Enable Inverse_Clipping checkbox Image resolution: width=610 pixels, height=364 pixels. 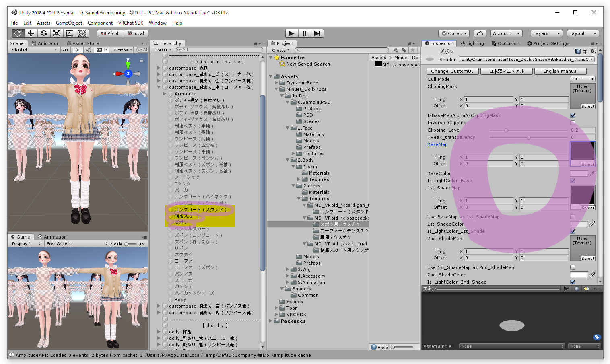click(x=573, y=123)
